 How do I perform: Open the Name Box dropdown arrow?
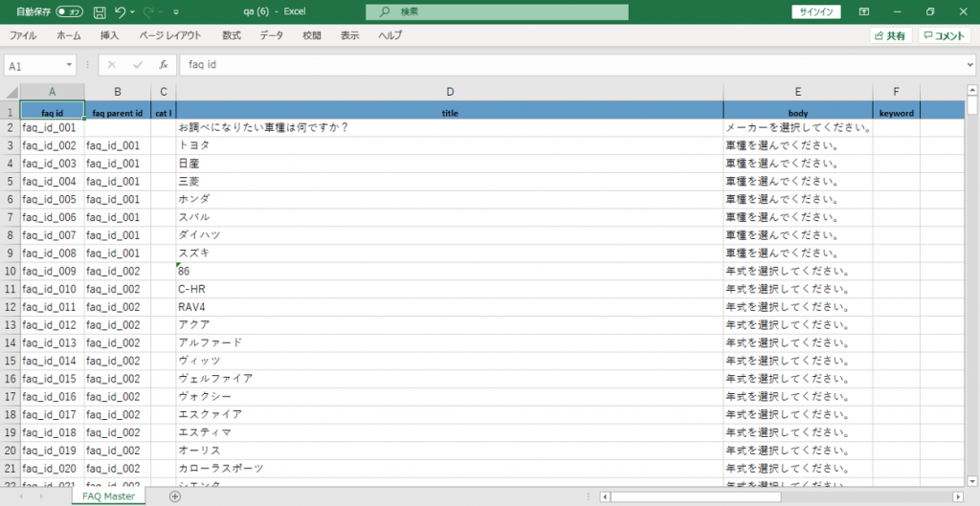click(x=69, y=65)
